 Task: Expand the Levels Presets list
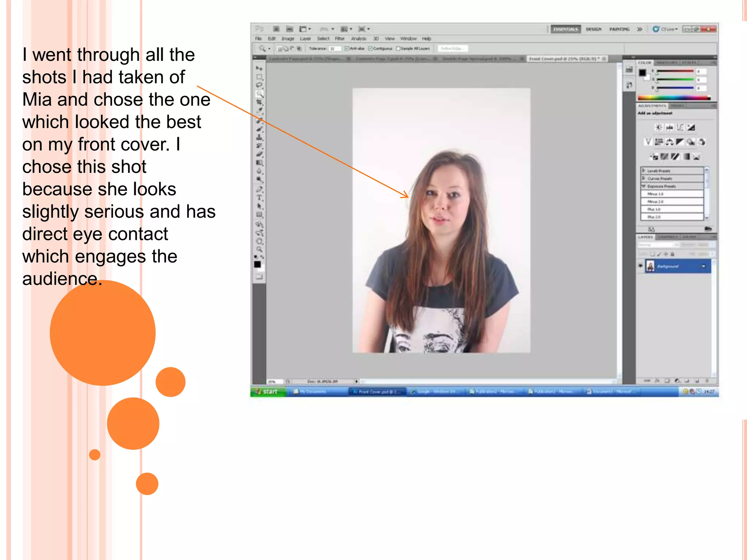644,171
